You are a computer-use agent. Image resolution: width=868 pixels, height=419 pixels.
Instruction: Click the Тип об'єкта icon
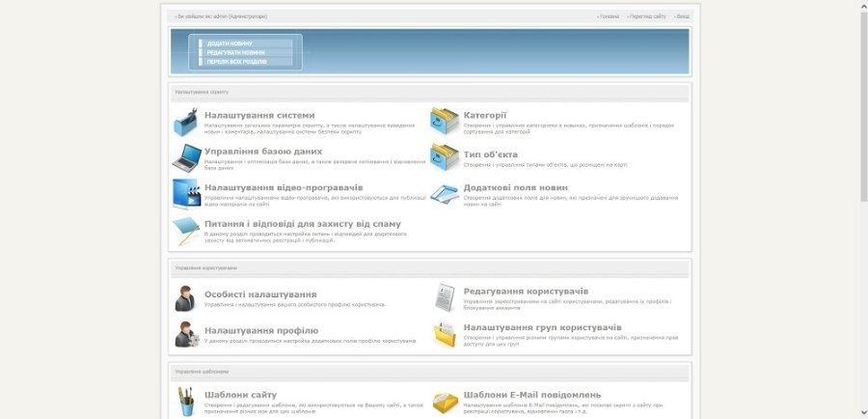445,157
